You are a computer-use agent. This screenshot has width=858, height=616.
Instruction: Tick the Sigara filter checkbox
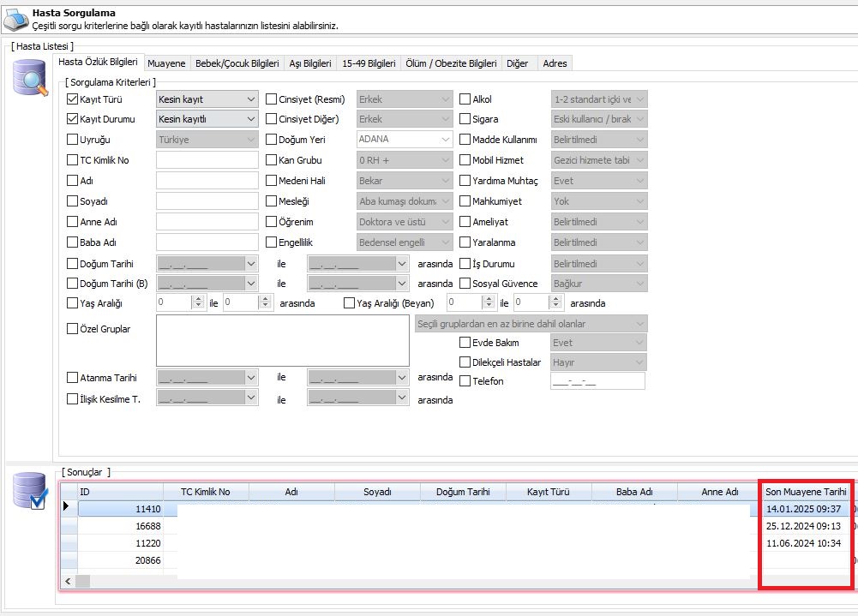pos(465,120)
